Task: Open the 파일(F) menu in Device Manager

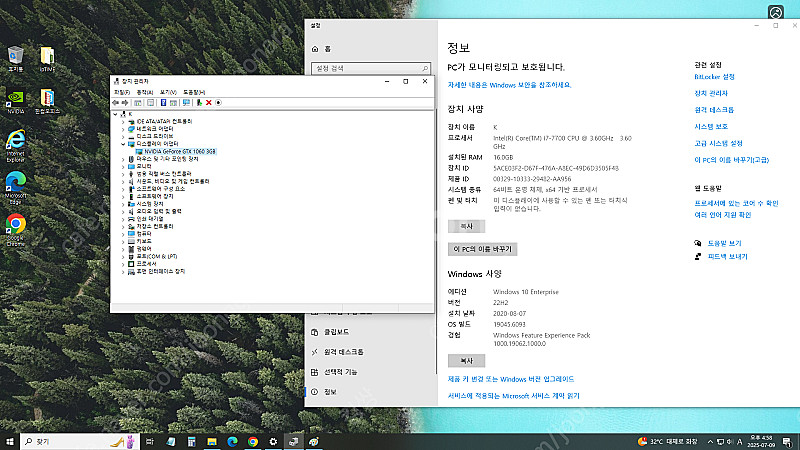Action: point(121,92)
